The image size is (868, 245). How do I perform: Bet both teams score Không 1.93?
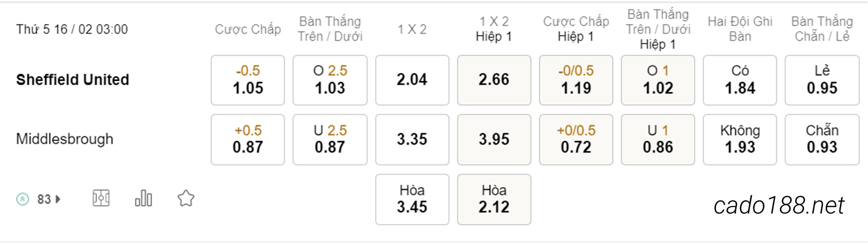(740, 140)
